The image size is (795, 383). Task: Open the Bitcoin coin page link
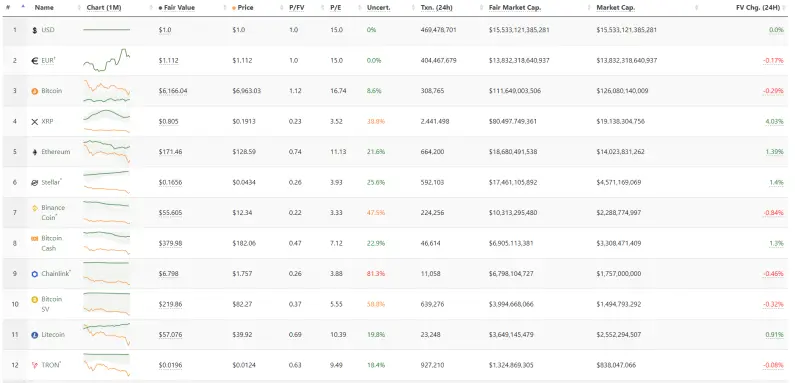(x=52, y=91)
